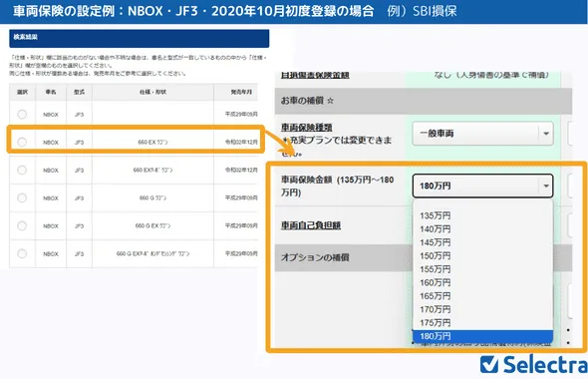The image size is (588, 379).
Task: Click the 選択 column header
Action: coord(23,92)
